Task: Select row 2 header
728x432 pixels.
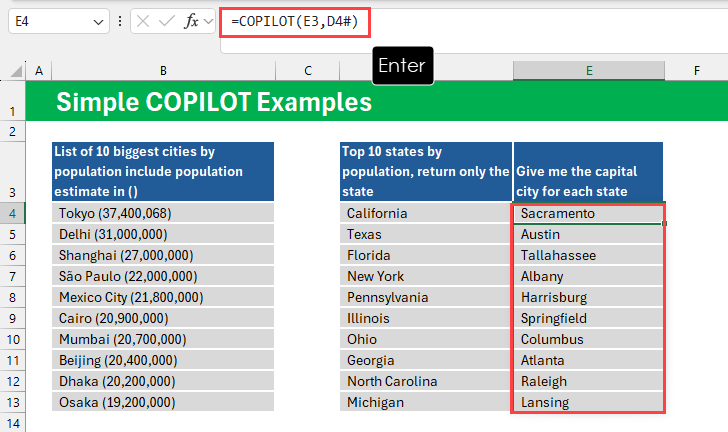Action: [13, 131]
